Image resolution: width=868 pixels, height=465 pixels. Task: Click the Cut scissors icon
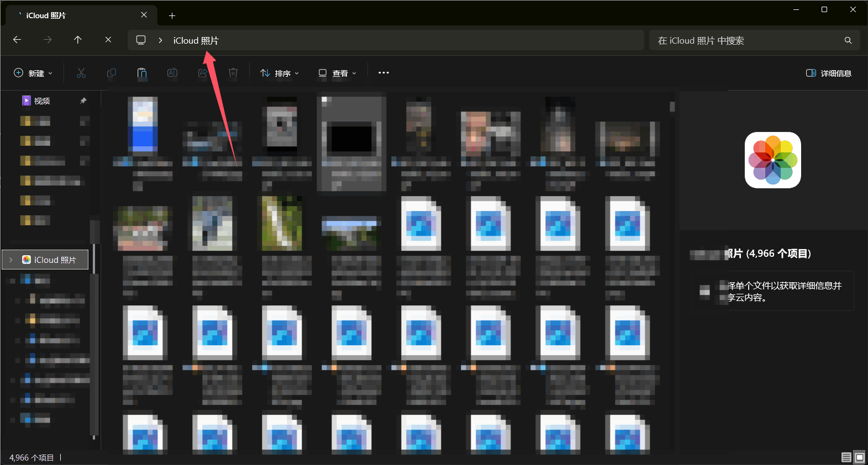[81, 73]
